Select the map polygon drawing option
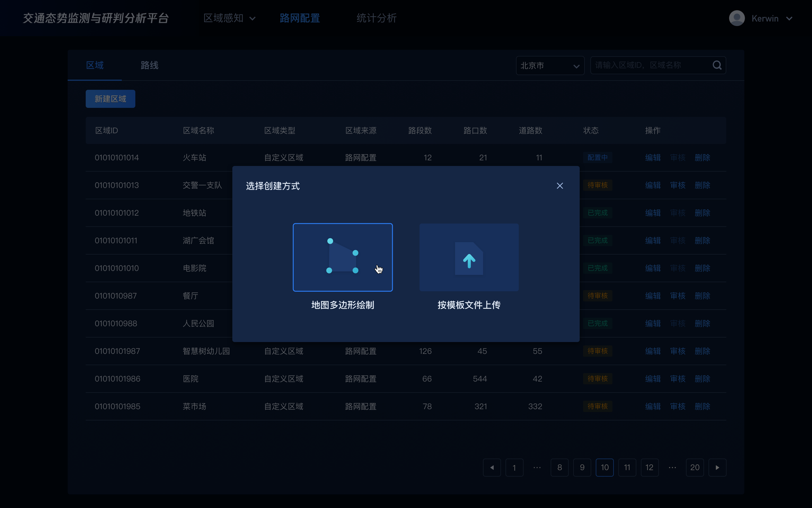This screenshot has width=812, height=508. pos(342,257)
